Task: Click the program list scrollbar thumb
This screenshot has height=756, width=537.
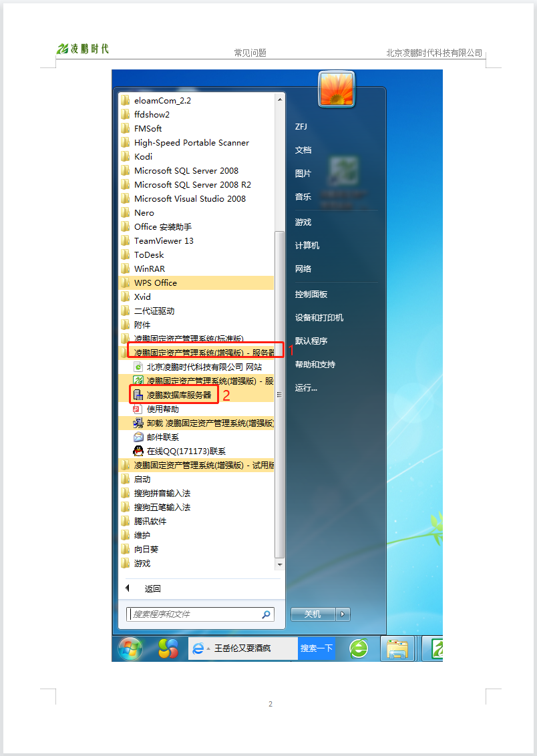Action: tap(279, 395)
